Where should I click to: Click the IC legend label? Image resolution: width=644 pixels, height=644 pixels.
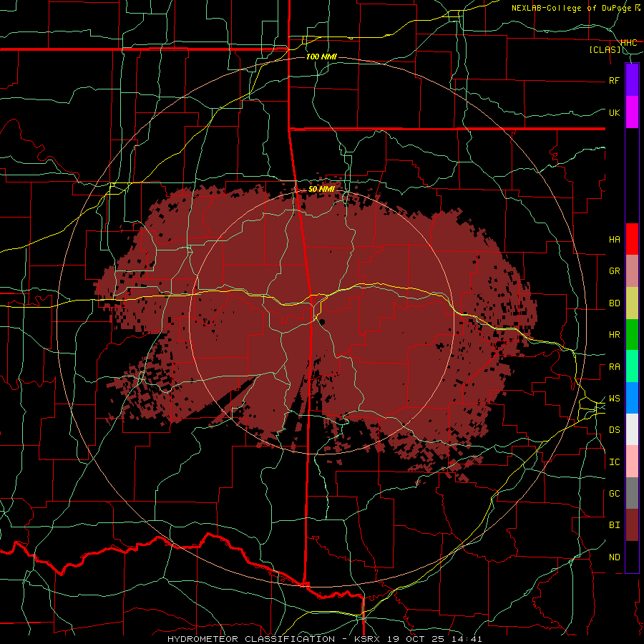[615, 462]
